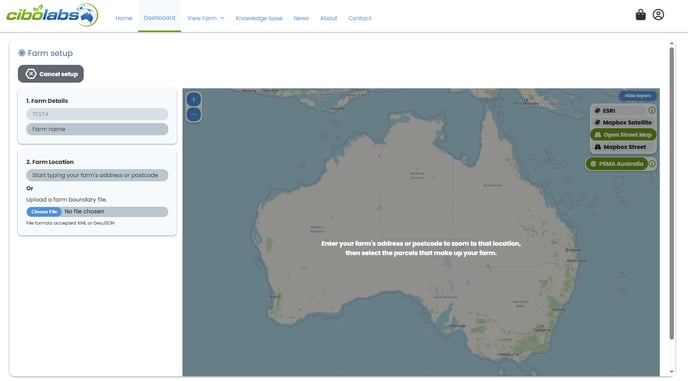The image size is (688, 381).
Task: Expand the View Farm dropdown menu
Action: (x=205, y=18)
